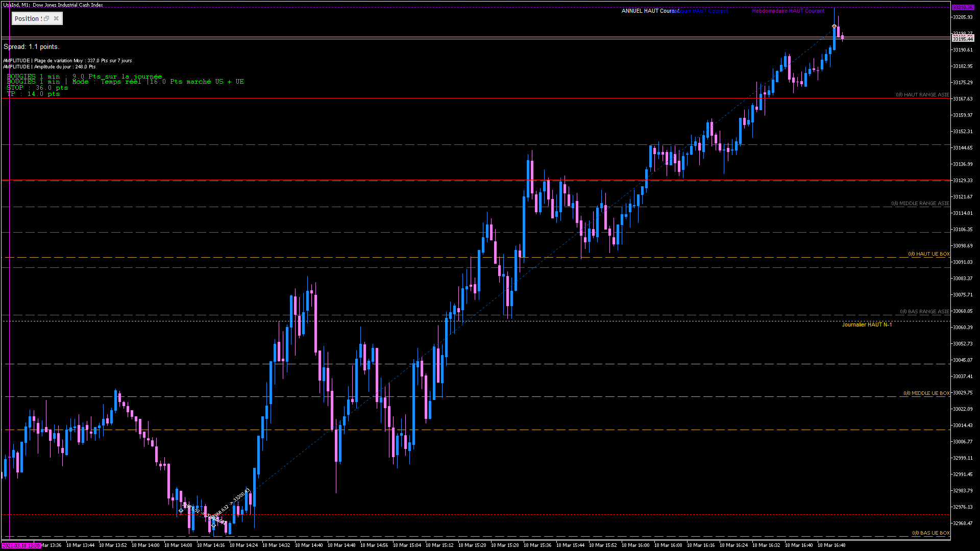The height and width of the screenshot is (551, 980).
Task: Select the Hebdomadaire HAUT Courant label
Action: pyautogui.click(x=788, y=11)
